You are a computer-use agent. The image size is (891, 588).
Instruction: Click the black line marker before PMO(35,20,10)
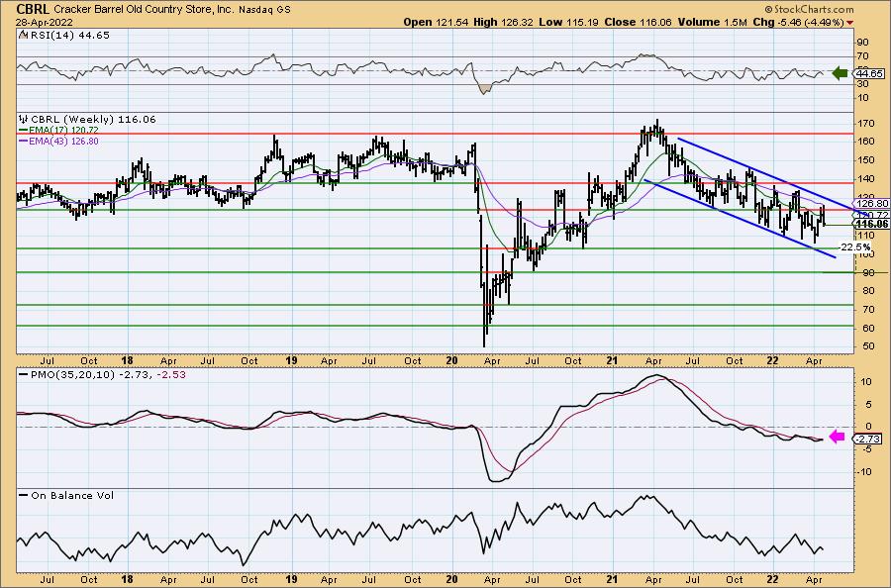pos(24,375)
